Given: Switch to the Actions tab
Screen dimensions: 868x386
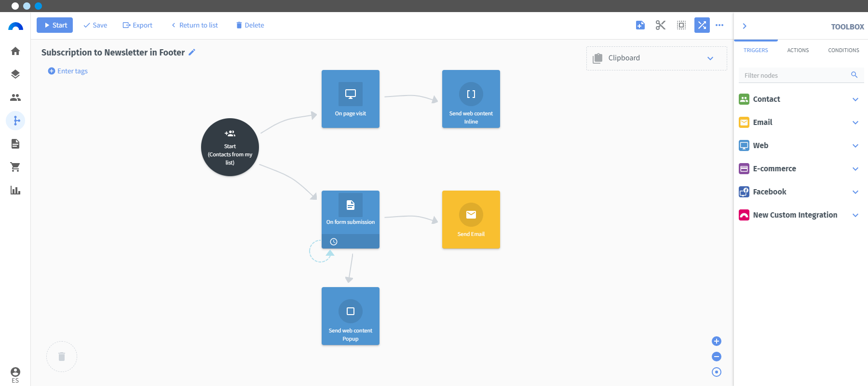Looking at the screenshot, I should pyautogui.click(x=798, y=50).
